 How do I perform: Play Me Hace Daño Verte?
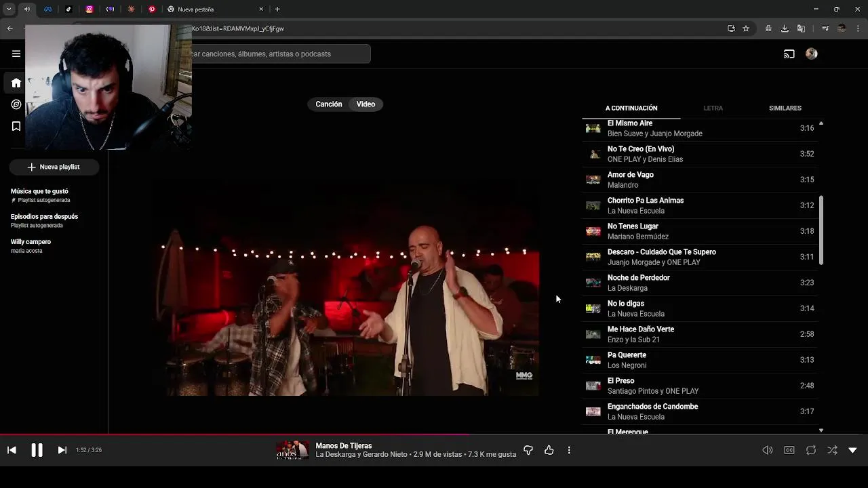[701, 334]
